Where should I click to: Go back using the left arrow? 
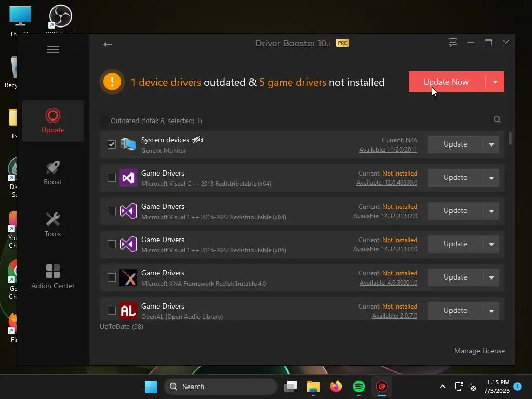pos(108,44)
